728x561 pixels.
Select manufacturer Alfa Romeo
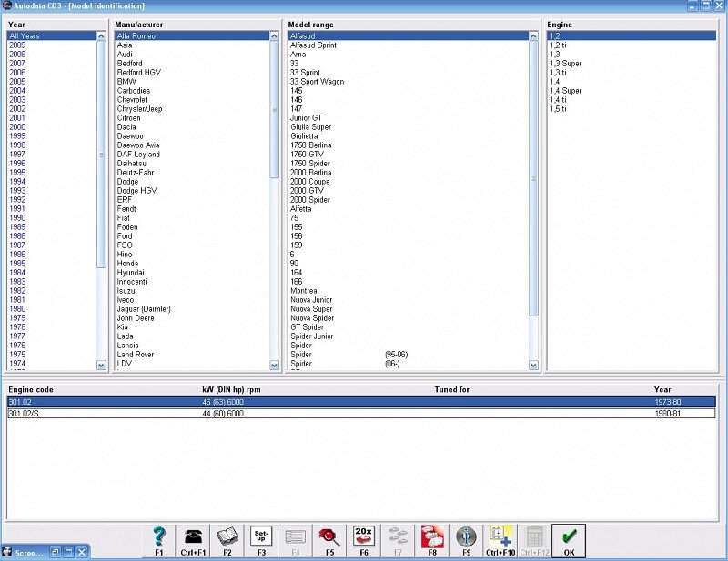192,35
